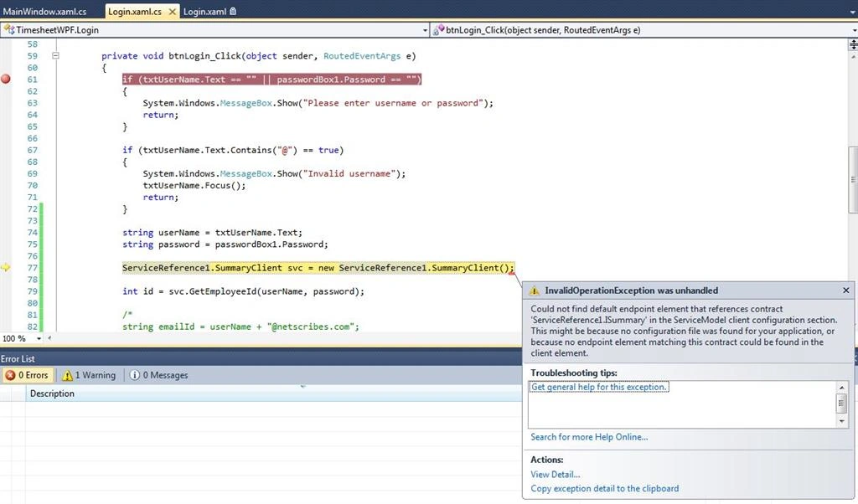Toggle the 0 Messages filter button
The width and height of the screenshot is (858, 504).
[x=159, y=375]
